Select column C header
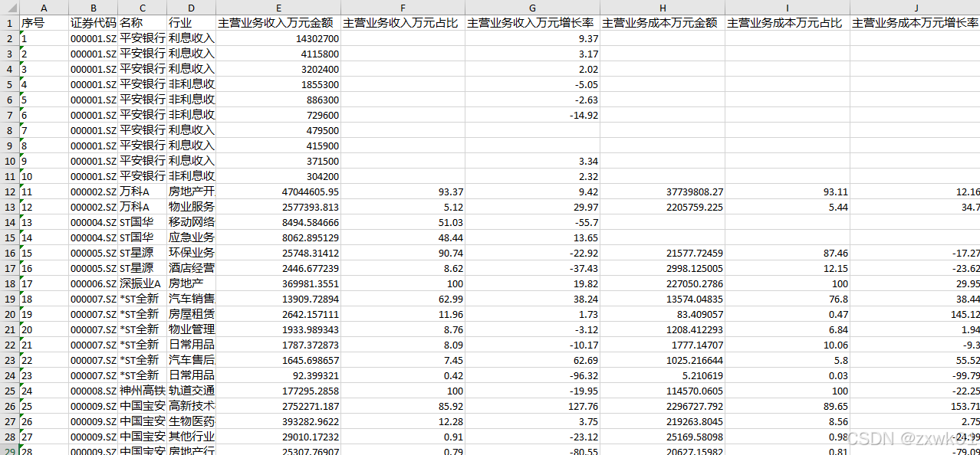 pos(142,7)
